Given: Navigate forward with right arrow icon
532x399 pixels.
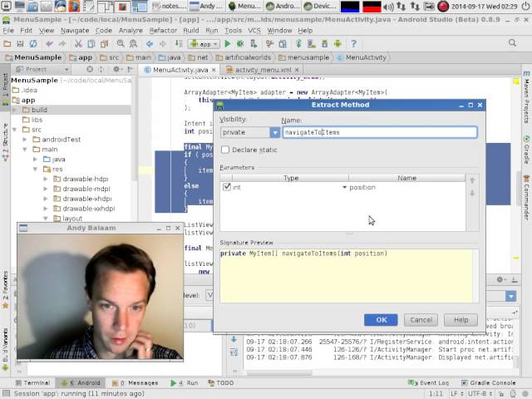Looking at the screenshot, I should coord(163,44).
